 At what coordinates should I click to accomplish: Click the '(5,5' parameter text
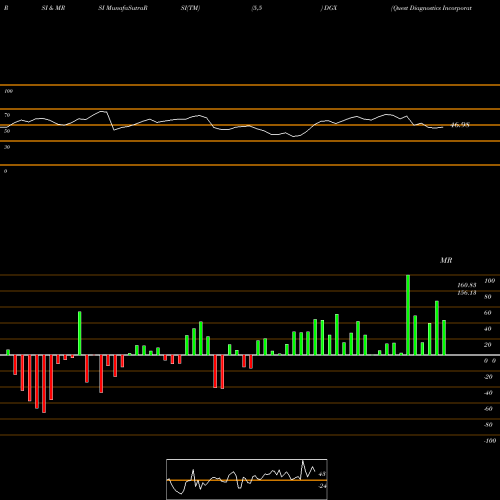(257, 8)
